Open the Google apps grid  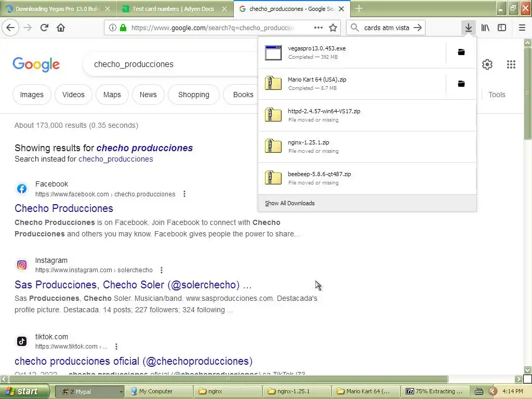coord(511,64)
